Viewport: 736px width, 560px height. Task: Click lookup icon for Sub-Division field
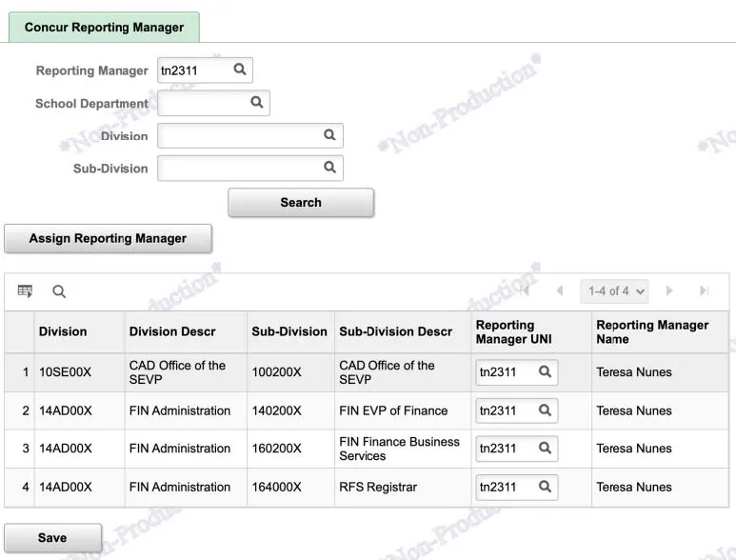click(330, 167)
